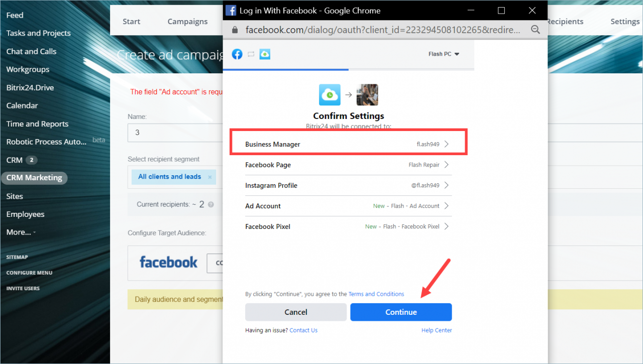Expand the Facebook Pixel setting row
This screenshot has height=364, width=643.
(x=348, y=226)
